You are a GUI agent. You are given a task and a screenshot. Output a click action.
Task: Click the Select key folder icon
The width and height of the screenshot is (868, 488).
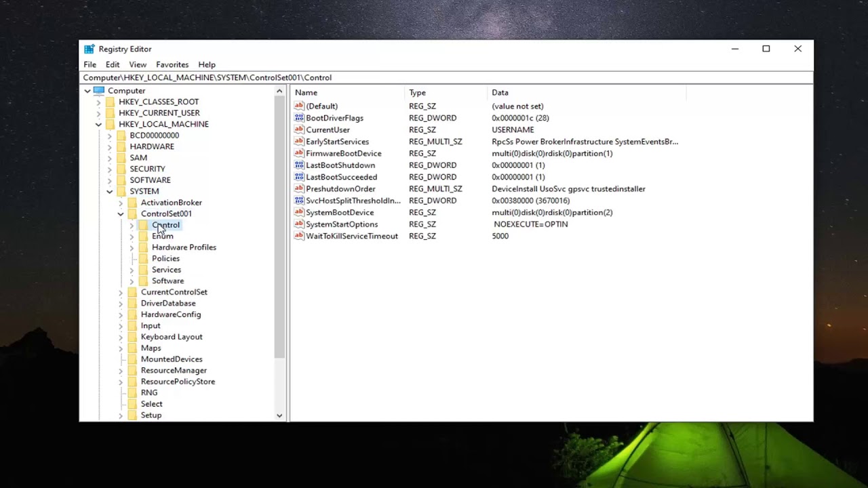(132, 404)
